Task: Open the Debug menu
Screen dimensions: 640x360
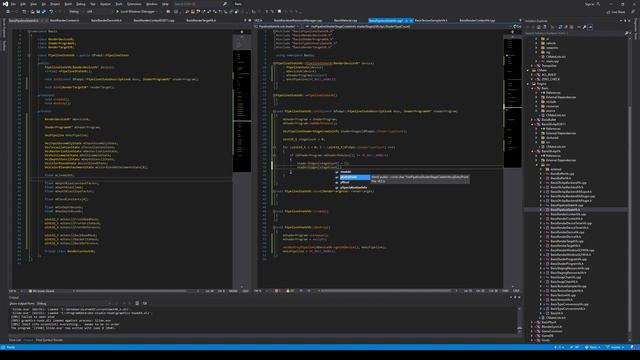Action: [x=80, y=4]
